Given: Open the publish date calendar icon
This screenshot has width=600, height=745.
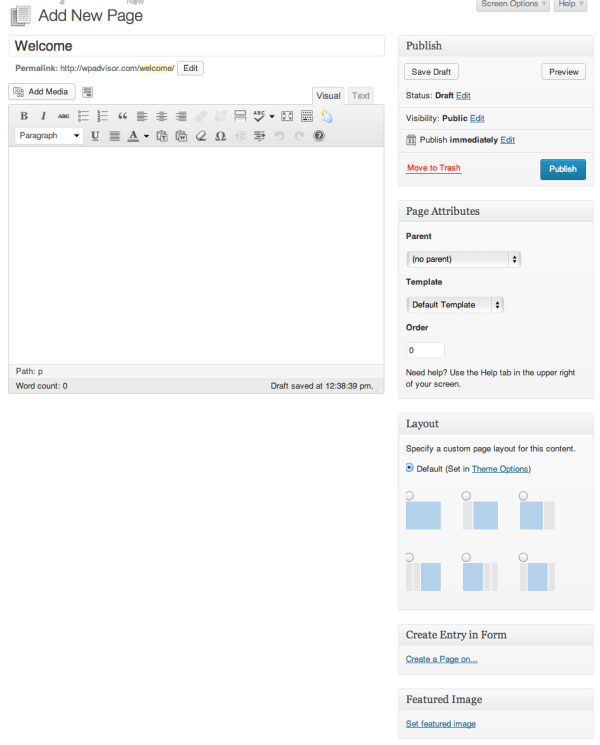Looking at the screenshot, I should click(411, 140).
